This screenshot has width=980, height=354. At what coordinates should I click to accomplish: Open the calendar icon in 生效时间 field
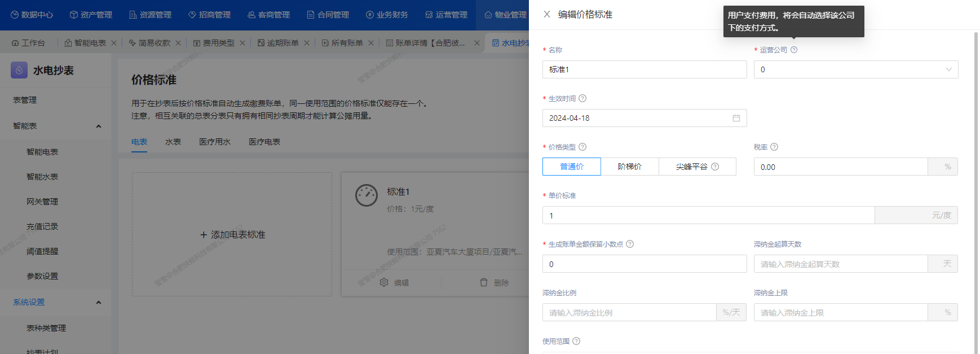coord(736,118)
